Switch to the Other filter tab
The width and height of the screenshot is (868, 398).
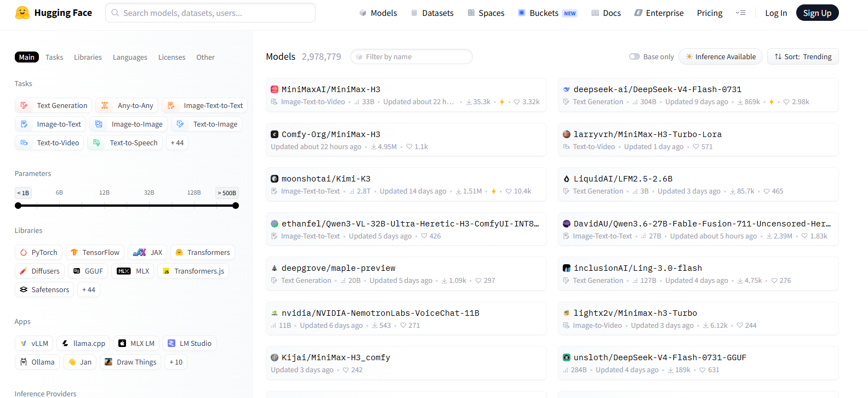click(x=205, y=58)
